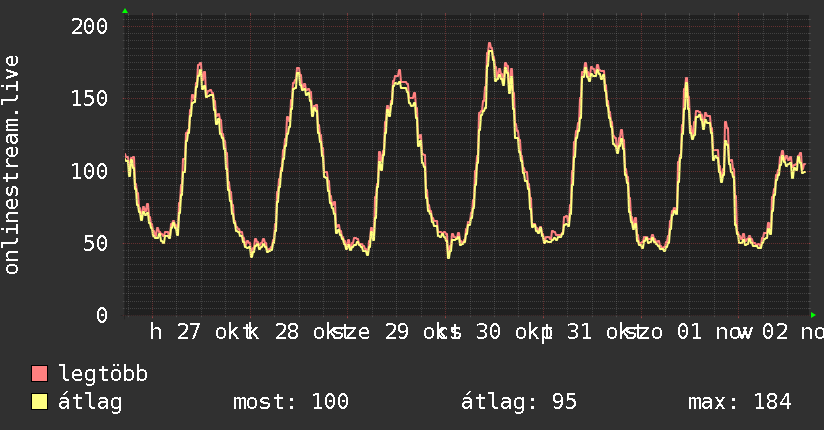Click the 150 label on y-axis
824x430 pixels.
point(90,98)
